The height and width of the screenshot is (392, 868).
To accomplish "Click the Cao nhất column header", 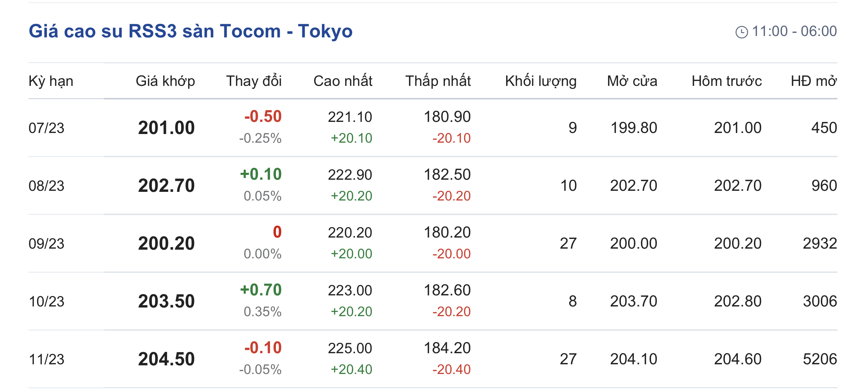I will pos(343,81).
